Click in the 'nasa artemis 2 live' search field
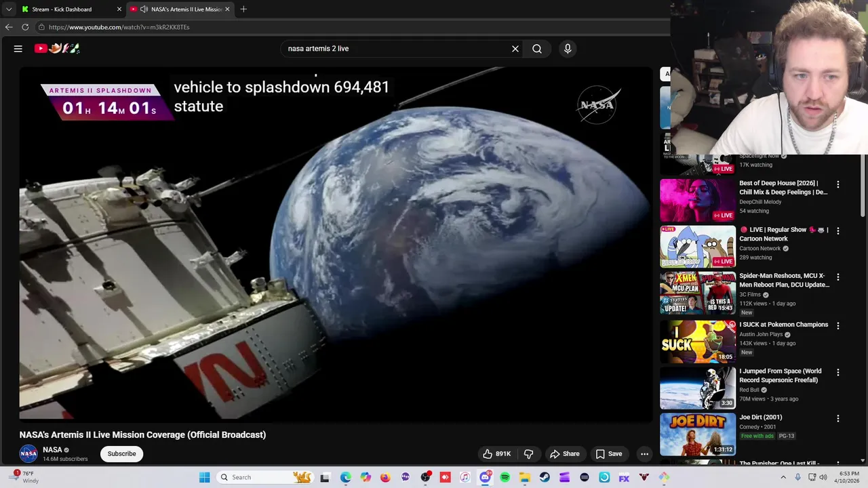Viewport: 868px width, 488px height. 397,49
